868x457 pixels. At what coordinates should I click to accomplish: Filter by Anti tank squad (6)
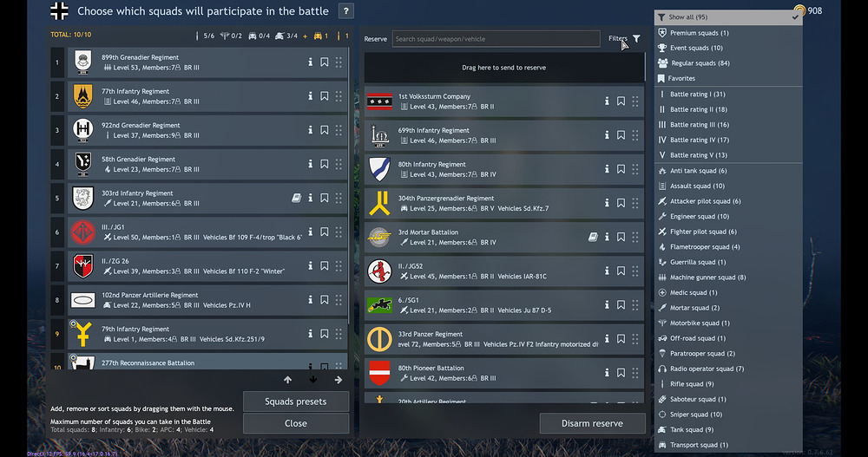(728, 171)
